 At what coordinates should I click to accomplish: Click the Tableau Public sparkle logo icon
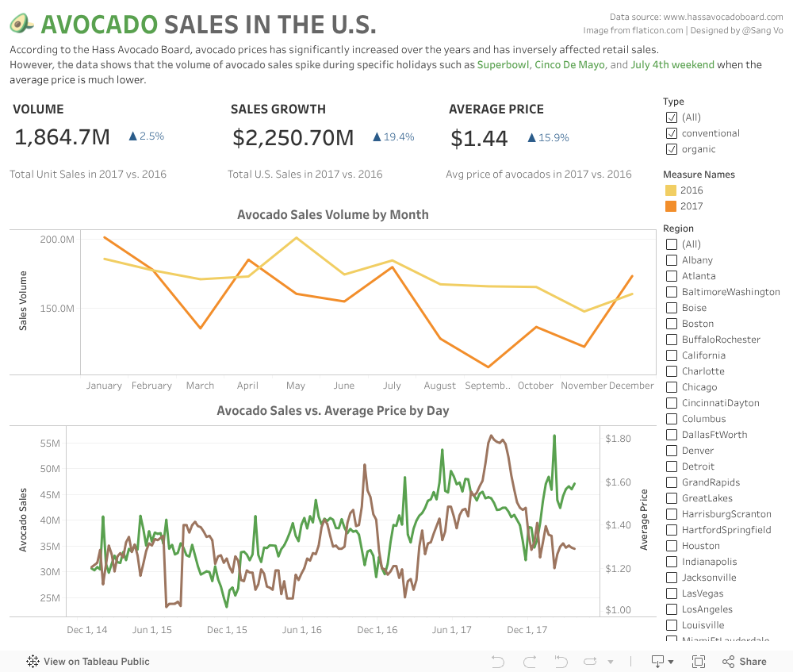coord(33,661)
